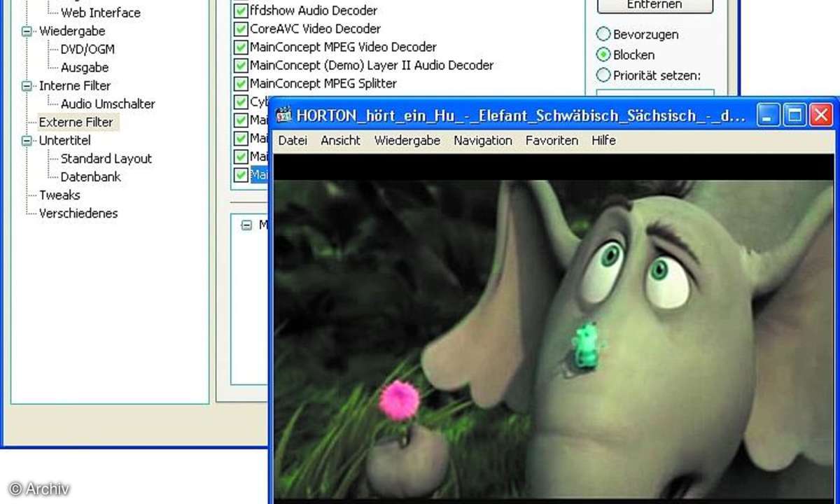Viewport: 840px width, 504px height.
Task: Select Priorität setzen radio option
Action: click(603, 75)
